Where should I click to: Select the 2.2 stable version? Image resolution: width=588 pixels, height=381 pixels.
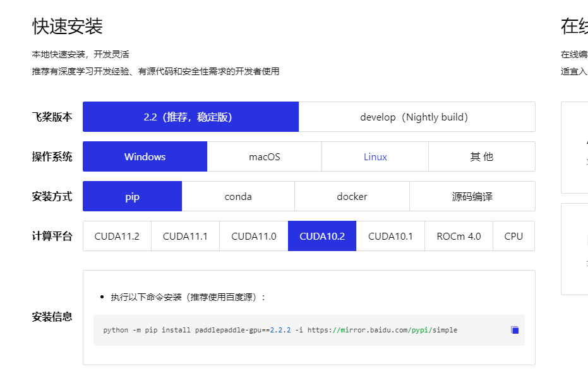coord(190,117)
